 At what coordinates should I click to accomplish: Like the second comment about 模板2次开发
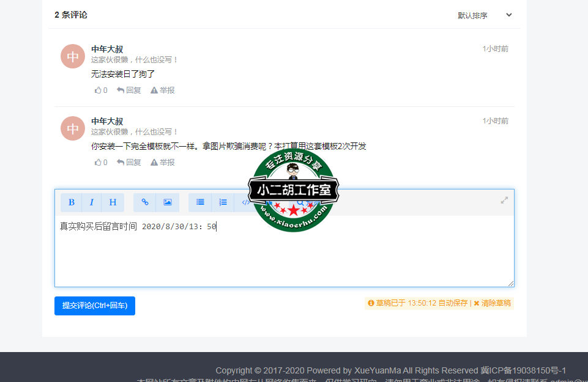point(100,161)
